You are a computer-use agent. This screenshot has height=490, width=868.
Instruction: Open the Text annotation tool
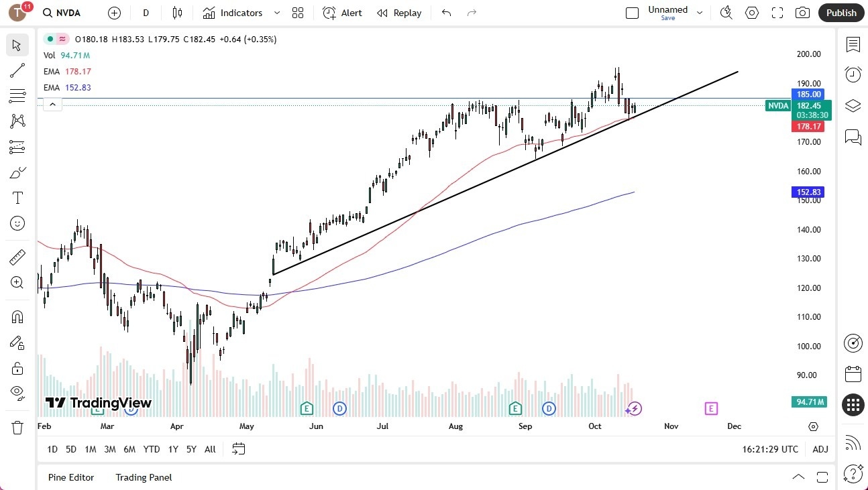click(x=17, y=197)
